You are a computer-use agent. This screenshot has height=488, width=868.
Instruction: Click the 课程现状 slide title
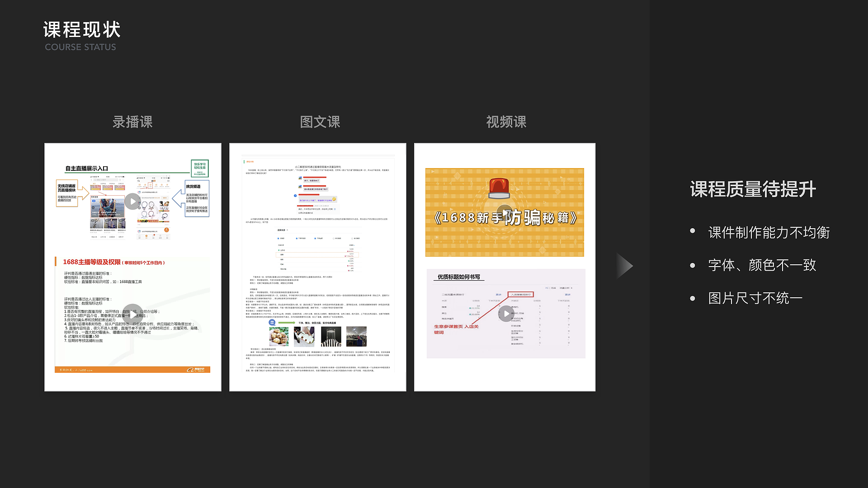(x=82, y=30)
